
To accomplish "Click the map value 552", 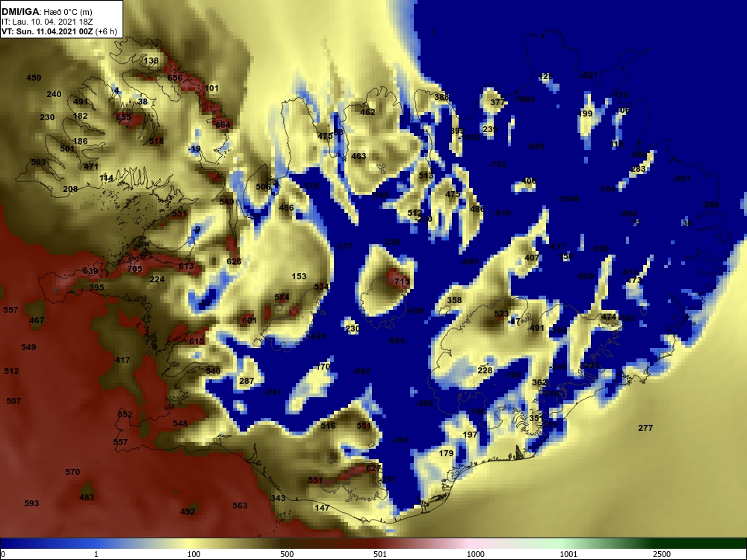I will tap(125, 414).
